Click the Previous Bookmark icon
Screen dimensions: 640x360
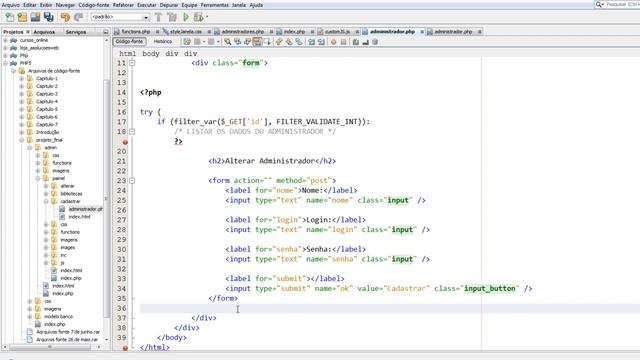tap(279, 42)
